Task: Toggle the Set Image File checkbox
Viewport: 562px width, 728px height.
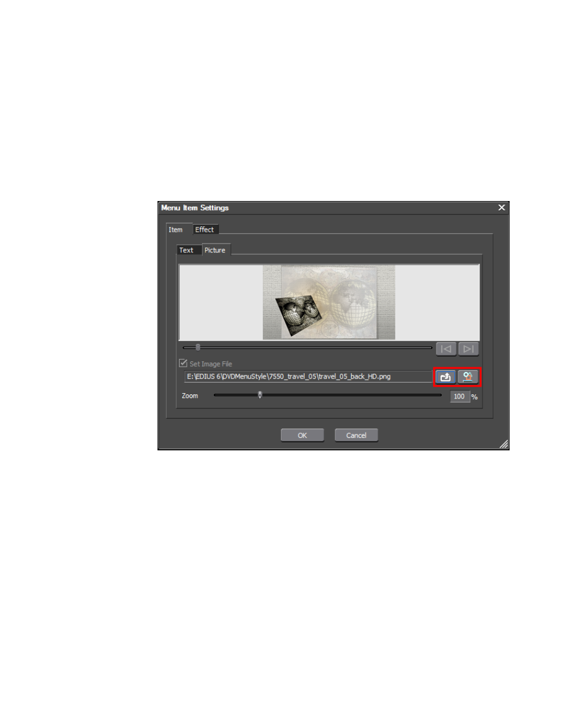Action: 183,363
